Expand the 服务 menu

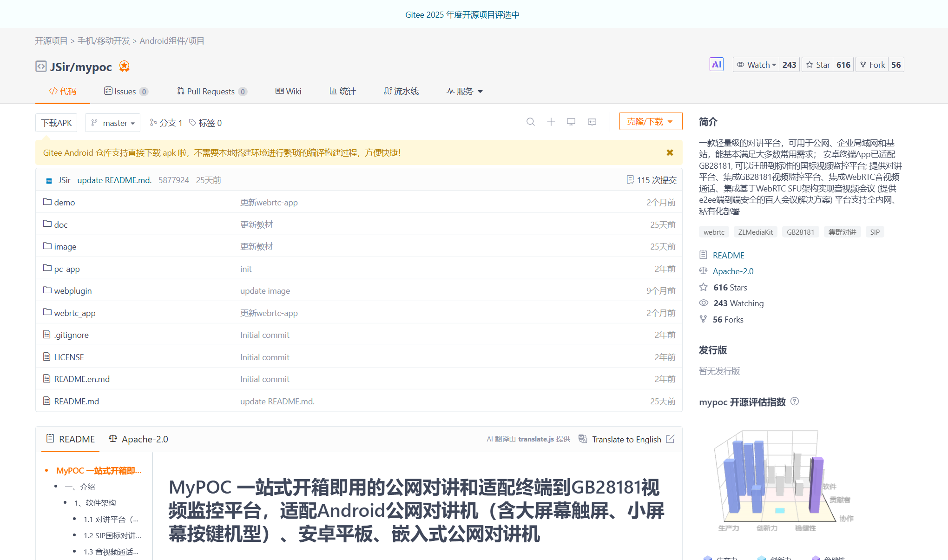pos(464,91)
